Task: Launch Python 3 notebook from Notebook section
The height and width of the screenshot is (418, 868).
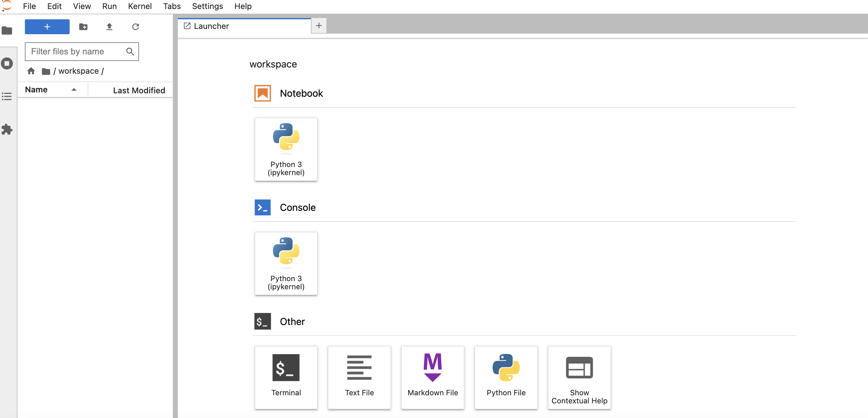Action: pyautogui.click(x=286, y=149)
